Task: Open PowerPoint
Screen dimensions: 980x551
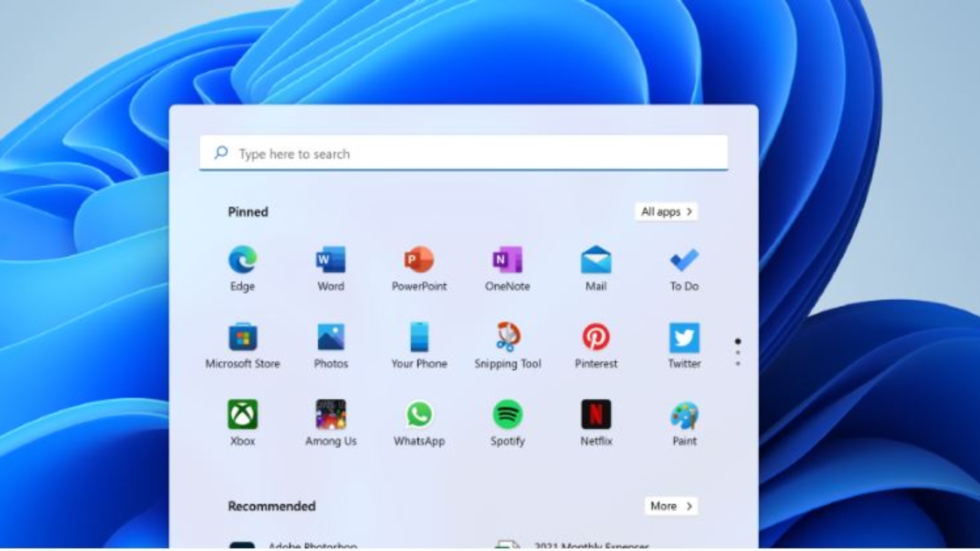Action: click(x=419, y=263)
